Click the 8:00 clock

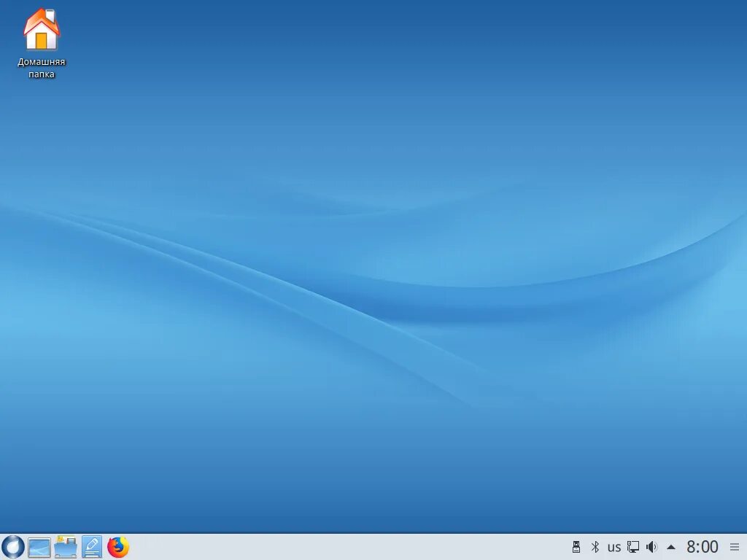pyautogui.click(x=703, y=547)
